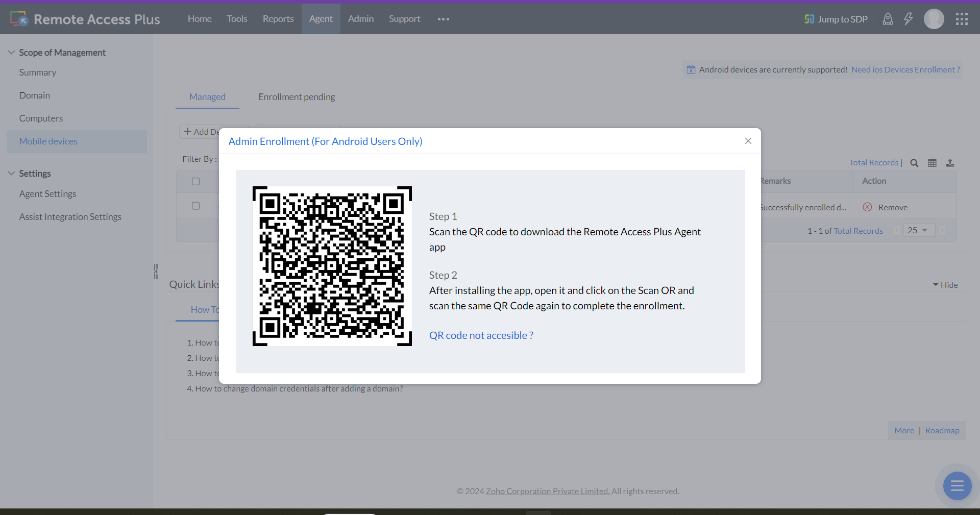Screen dimensions: 980x515
Task: Click the lightning bolt quick actions icon
Action: pyautogui.click(x=909, y=19)
